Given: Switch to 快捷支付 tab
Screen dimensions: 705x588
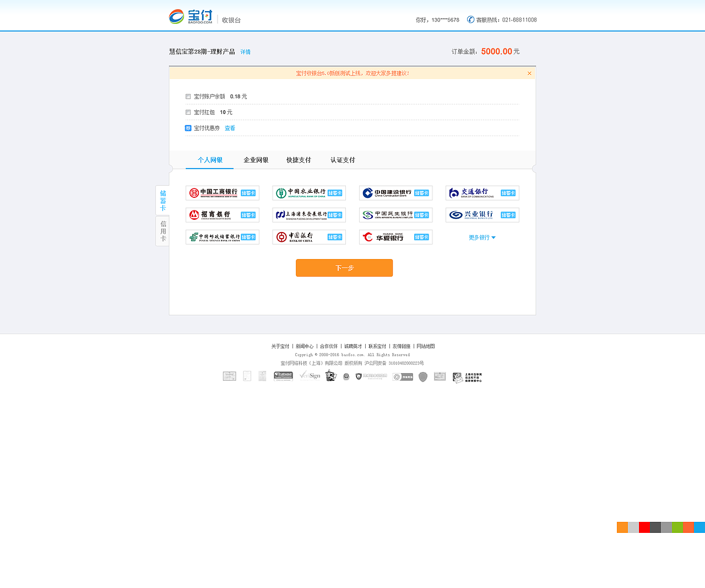Looking at the screenshot, I should 299,160.
